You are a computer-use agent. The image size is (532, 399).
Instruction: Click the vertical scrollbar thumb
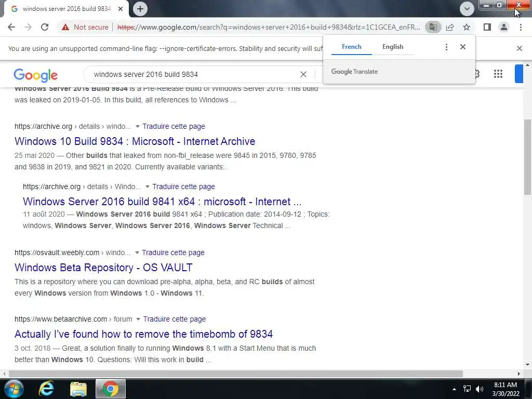(527, 157)
